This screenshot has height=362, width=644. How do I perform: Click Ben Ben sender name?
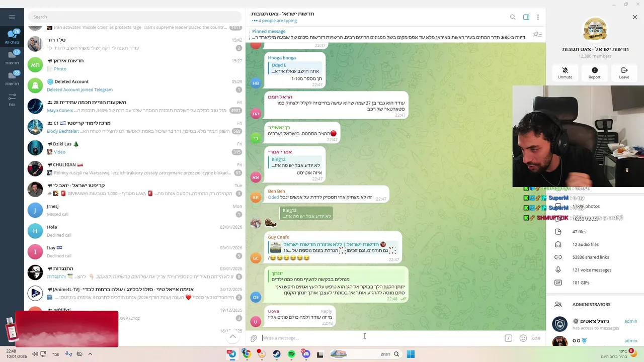(276, 191)
